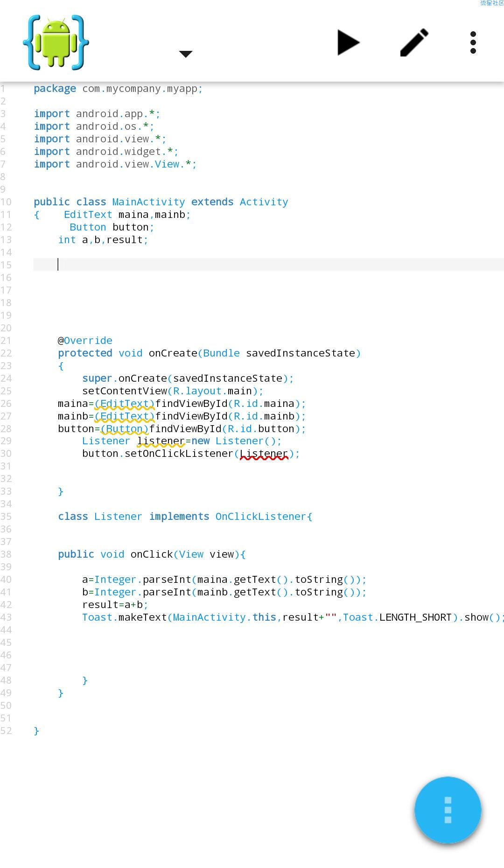
Task: Click 'setOnClickListener' on line 30
Action: click(x=179, y=454)
